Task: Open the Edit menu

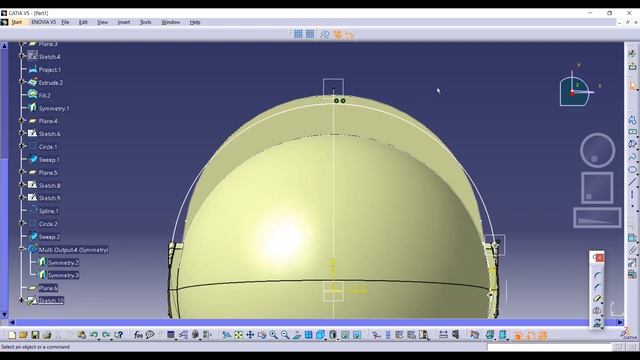Action: point(83,22)
